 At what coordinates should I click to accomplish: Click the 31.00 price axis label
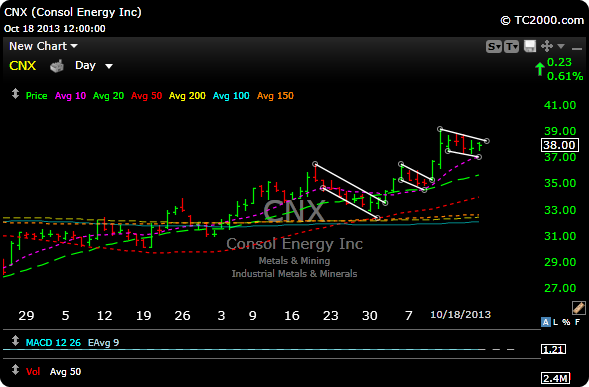click(560, 236)
